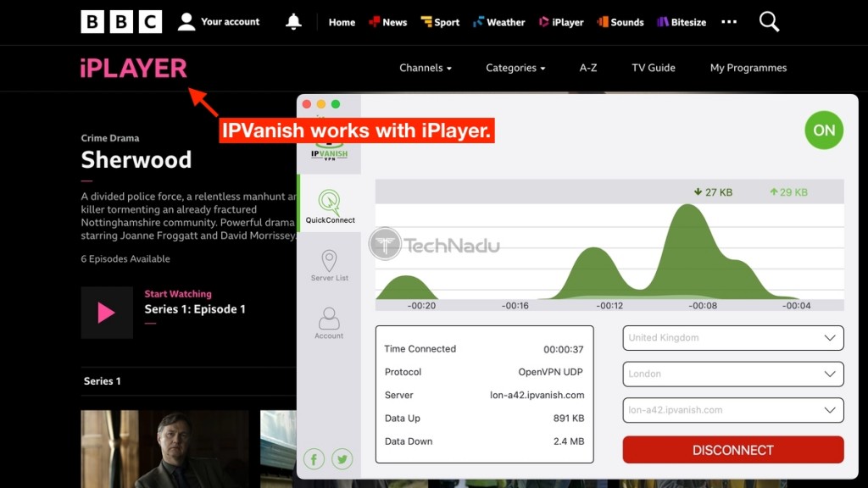
Task: Open the TV Guide
Action: [x=654, y=68]
